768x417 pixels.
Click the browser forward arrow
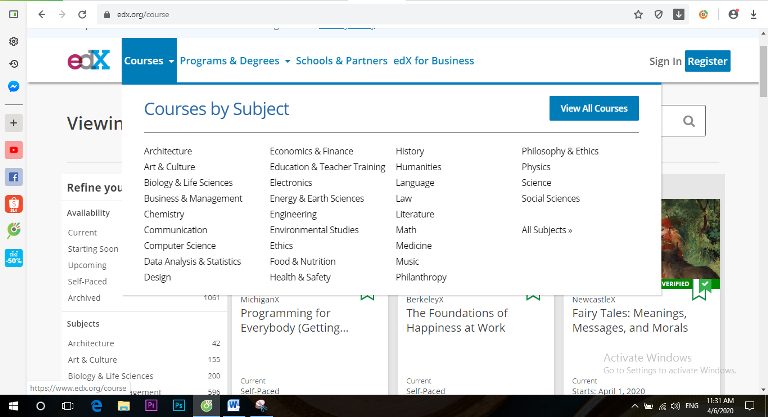pos(62,15)
